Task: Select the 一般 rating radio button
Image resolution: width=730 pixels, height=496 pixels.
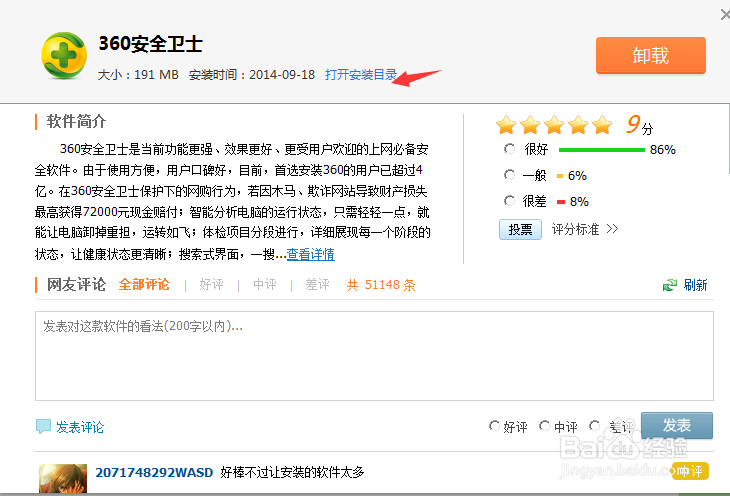Action: [509, 175]
